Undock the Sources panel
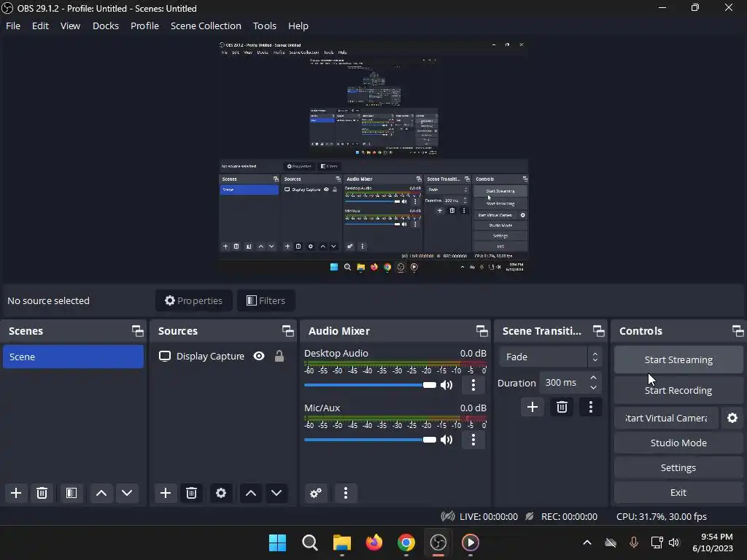Screen dimensions: 747x560 (287, 331)
